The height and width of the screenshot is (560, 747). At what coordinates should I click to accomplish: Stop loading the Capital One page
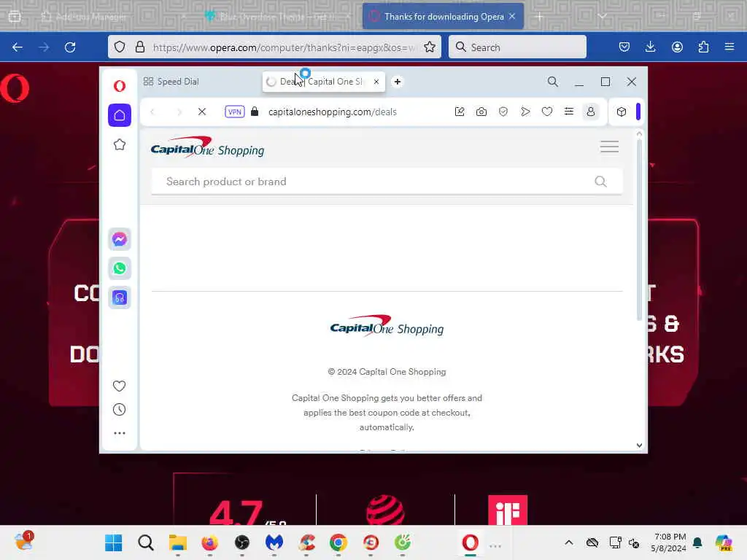click(202, 112)
